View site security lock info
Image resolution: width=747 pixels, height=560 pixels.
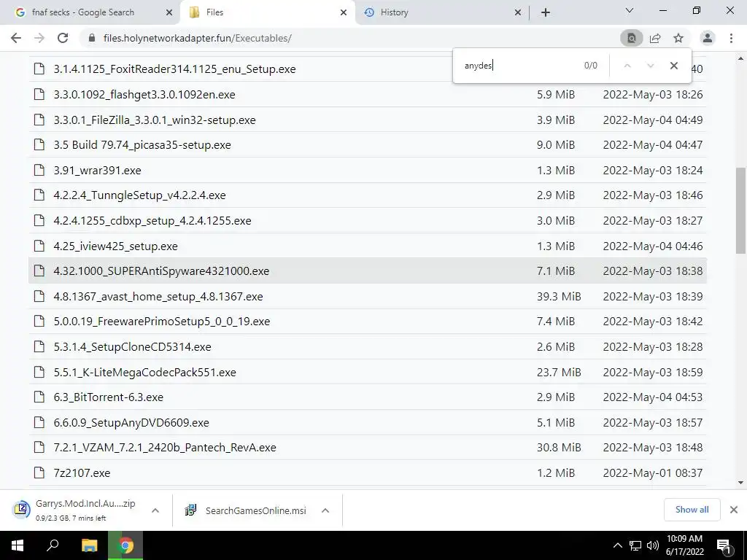tap(93, 38)
